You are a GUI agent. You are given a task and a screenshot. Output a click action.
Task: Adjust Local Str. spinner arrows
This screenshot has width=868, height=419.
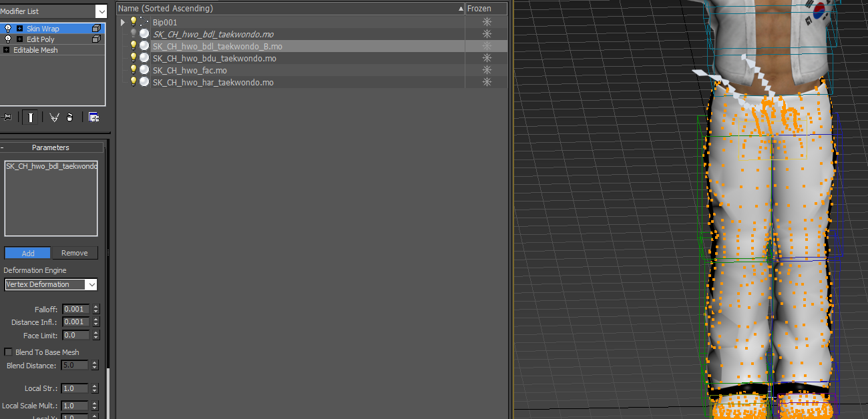pos(96,388)
